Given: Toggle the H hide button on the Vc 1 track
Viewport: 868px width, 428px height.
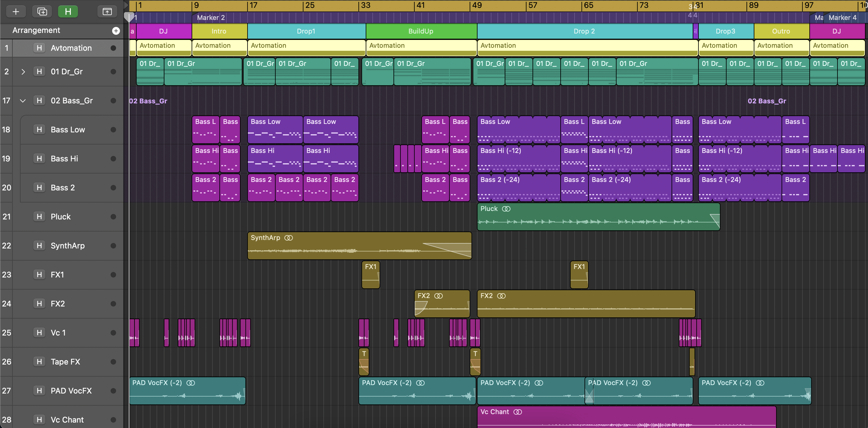Looking at the screenshot, I should point(39,332).
